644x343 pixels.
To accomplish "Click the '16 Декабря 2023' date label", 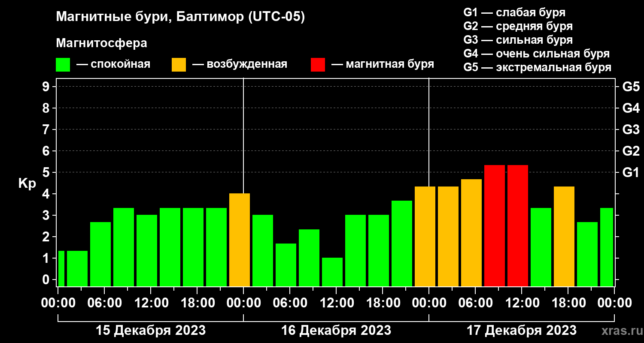I will 336,331.
